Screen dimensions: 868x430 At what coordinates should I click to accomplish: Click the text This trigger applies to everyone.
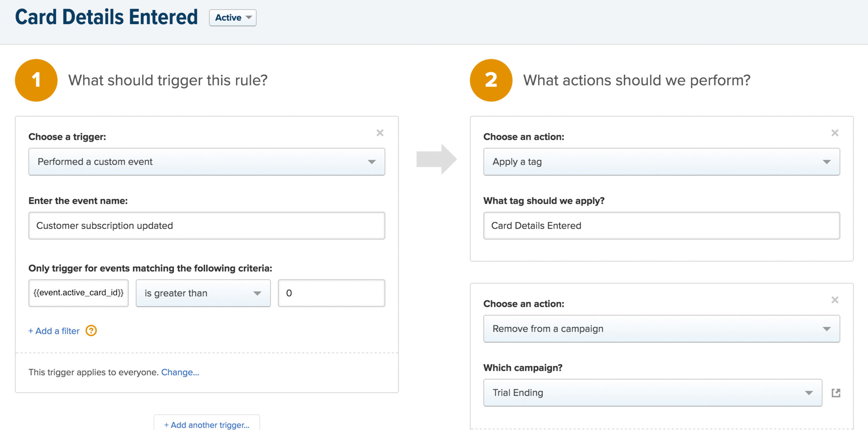coord(94,372)
